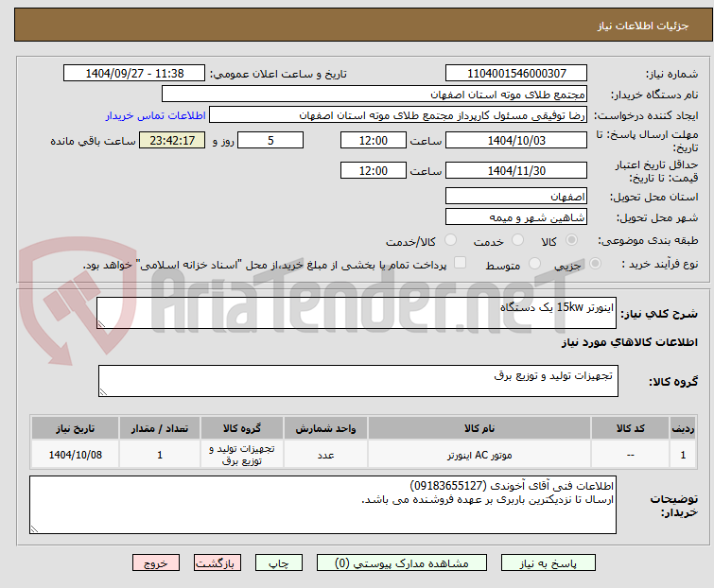
Task: Click the delivery province field اصفهان
Action: 516,196
